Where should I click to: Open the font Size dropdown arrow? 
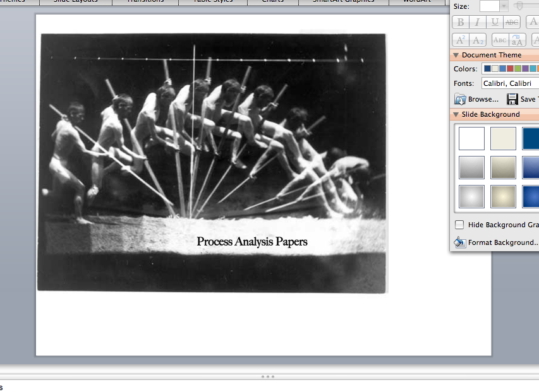click(x=504, y=6)
